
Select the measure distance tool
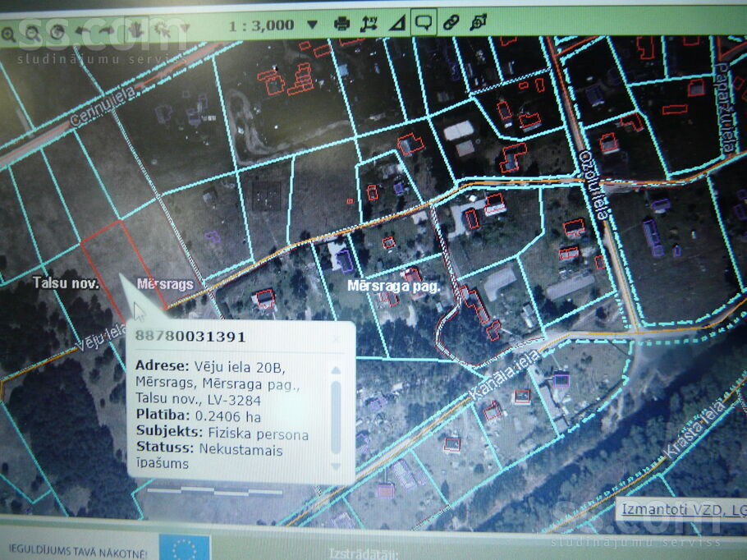(x=369, y=24)
